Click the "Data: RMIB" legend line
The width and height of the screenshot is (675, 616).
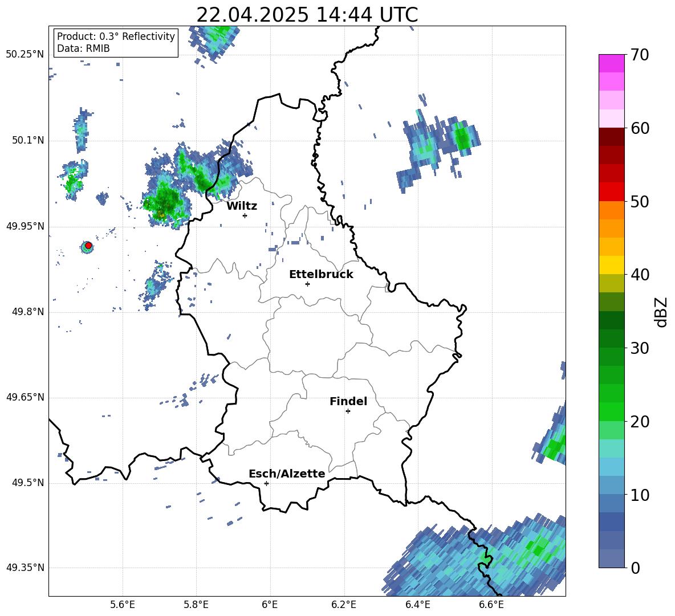83,48
